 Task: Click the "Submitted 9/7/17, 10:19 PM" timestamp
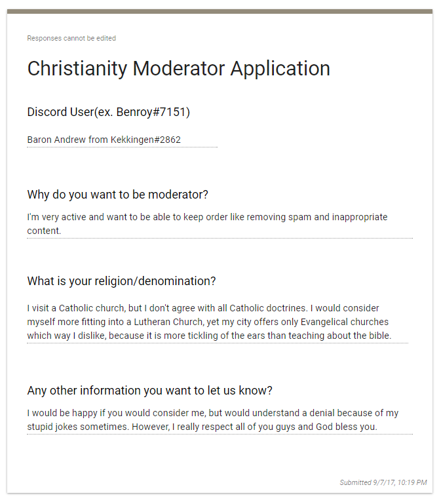383,483
